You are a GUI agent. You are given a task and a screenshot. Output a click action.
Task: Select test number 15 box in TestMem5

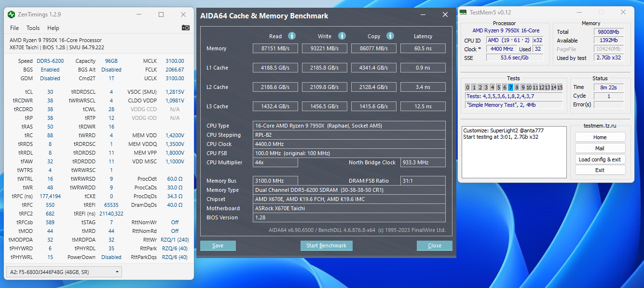tap(560, 87)
